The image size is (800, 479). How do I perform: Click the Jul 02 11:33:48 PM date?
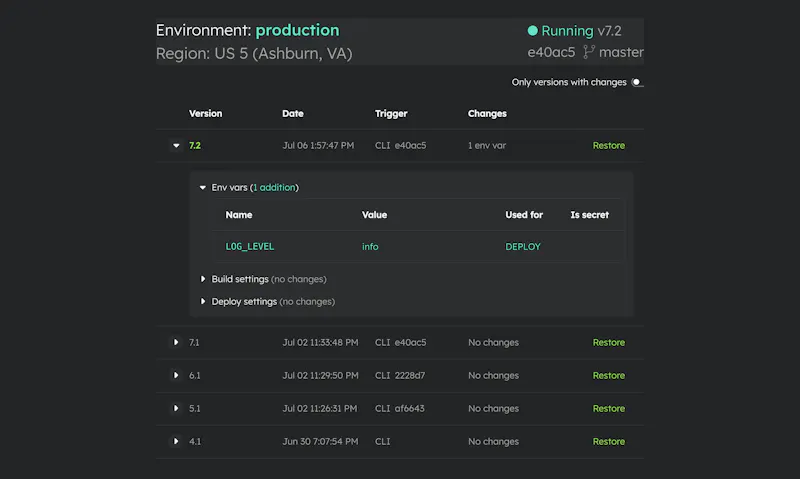click(320, 342)
